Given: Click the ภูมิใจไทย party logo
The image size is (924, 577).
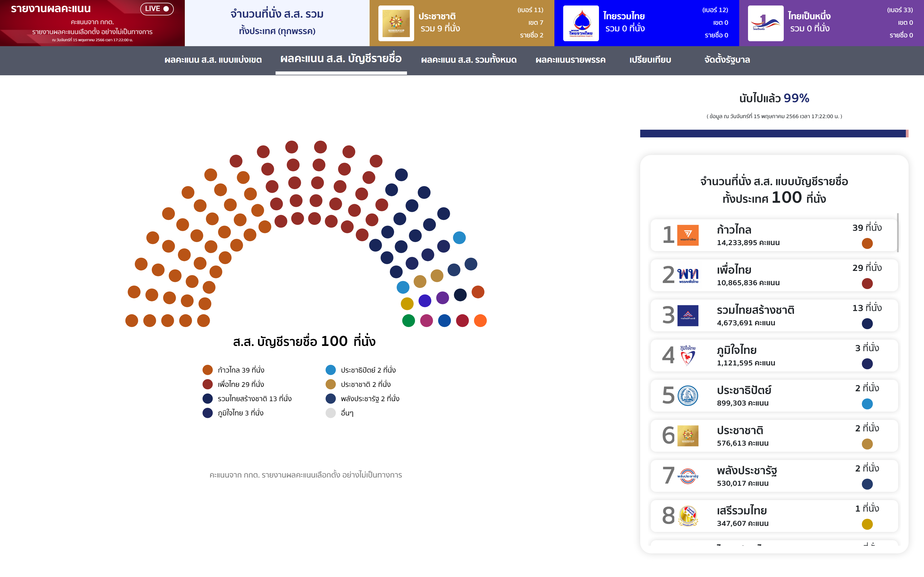Looking at the screenshot, I should click(x=688, y=355).
